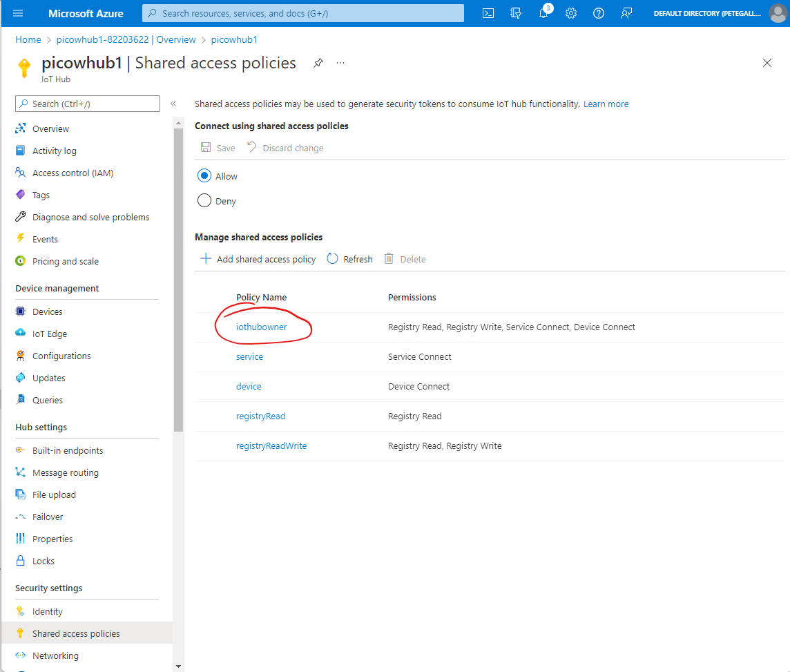The image size is (790, 672).
Task: Follow the Learn more link
Action: 606,104
